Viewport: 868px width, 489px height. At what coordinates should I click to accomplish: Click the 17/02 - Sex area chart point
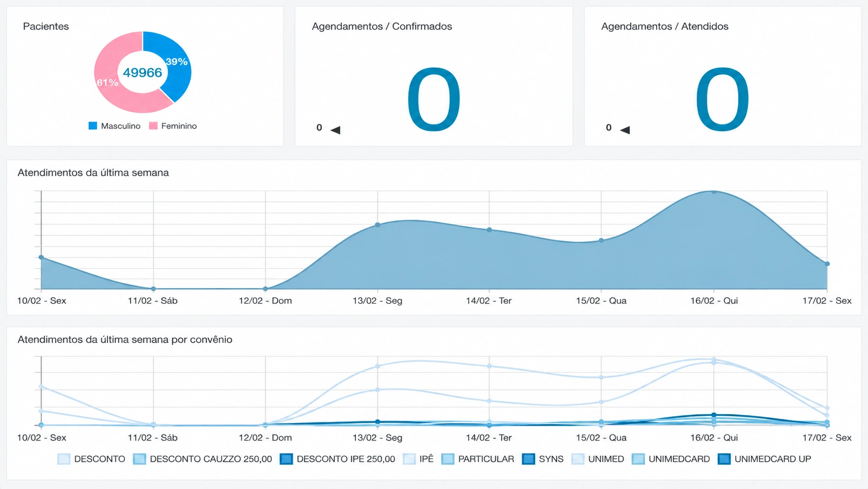827,264
